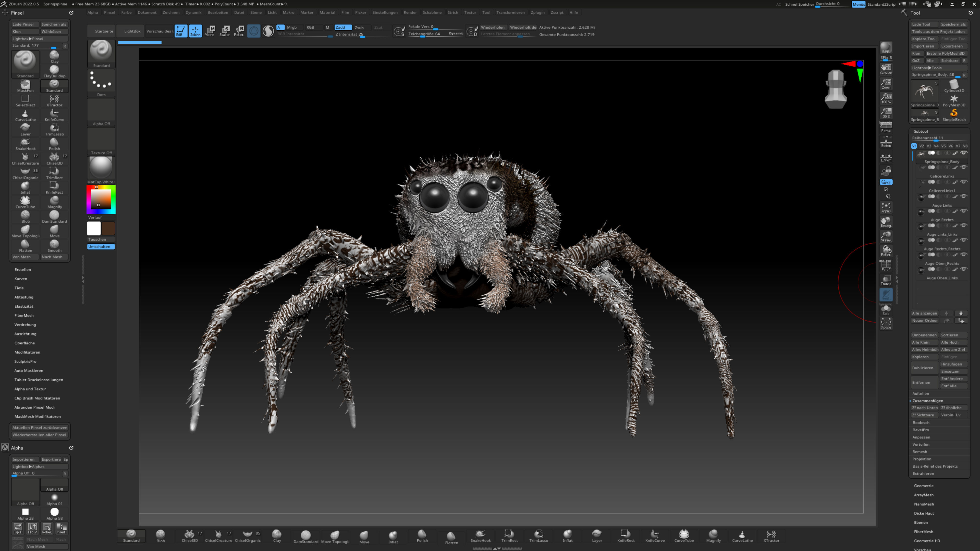Image resolution: width=980 pixels, height=551 pixels.
Task: Expand Auto Maskieren section
Action: click(x=29, y=371)
